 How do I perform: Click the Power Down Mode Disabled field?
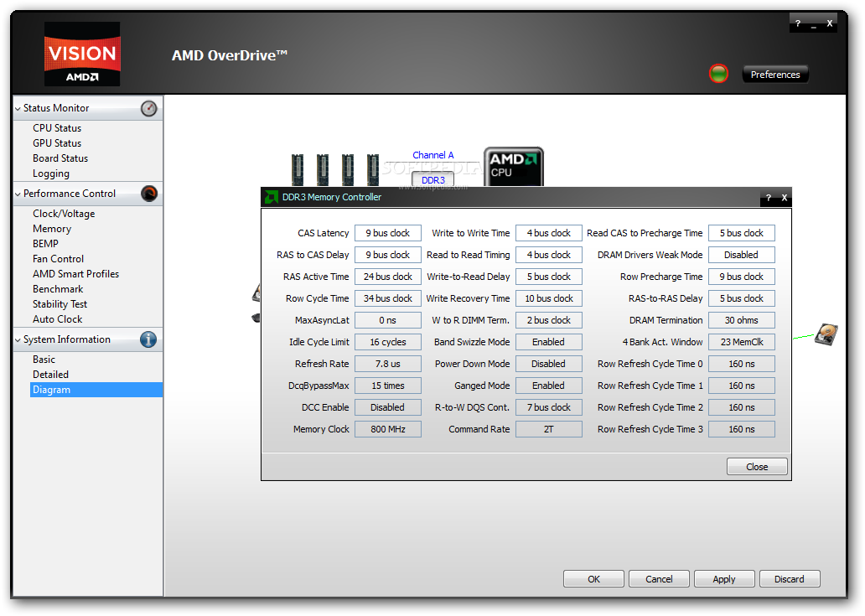click(549, 364)
